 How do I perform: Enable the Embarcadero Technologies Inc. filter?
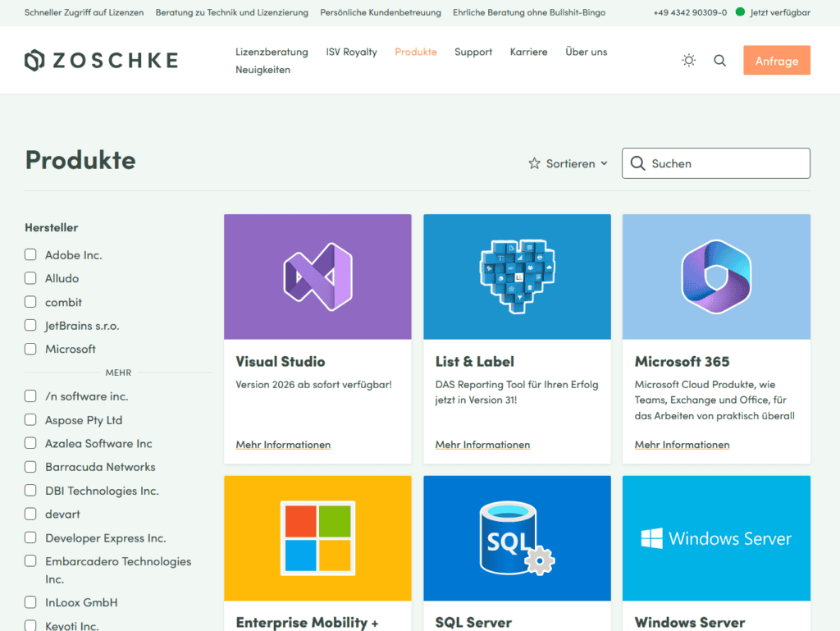tap(30, 560)
